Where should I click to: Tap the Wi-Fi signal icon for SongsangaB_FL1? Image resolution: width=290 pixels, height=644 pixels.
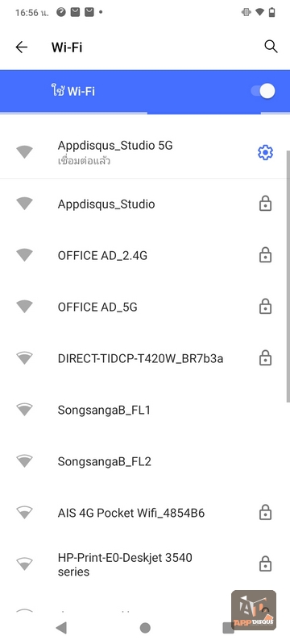pos(25,410)
